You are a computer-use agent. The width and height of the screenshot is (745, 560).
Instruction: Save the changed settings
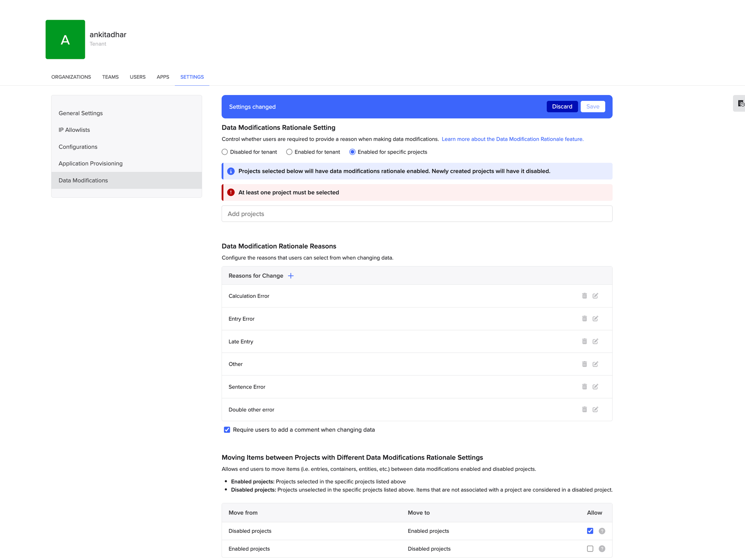click(593, 107)
